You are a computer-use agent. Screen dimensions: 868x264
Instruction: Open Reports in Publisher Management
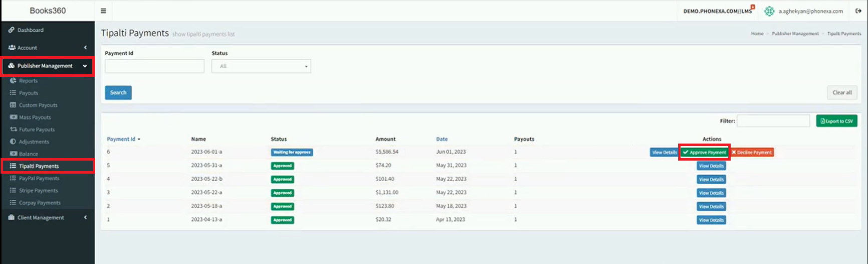click(x=28, y=81)
